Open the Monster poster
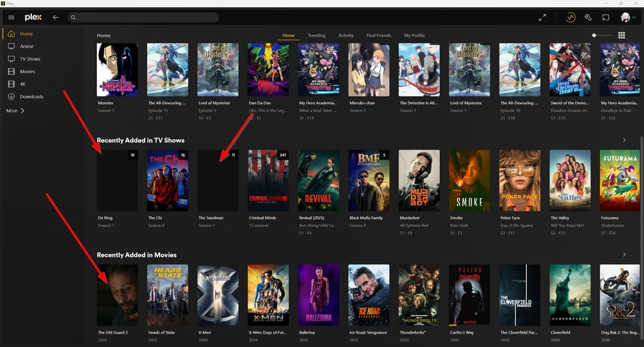The image size is (644, 347). coord(117,70)
